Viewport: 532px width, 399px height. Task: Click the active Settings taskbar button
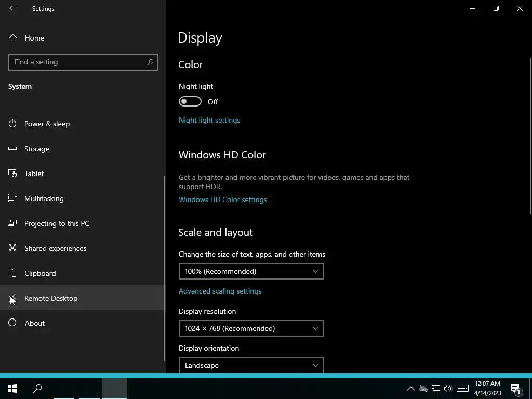pos(115,389)
